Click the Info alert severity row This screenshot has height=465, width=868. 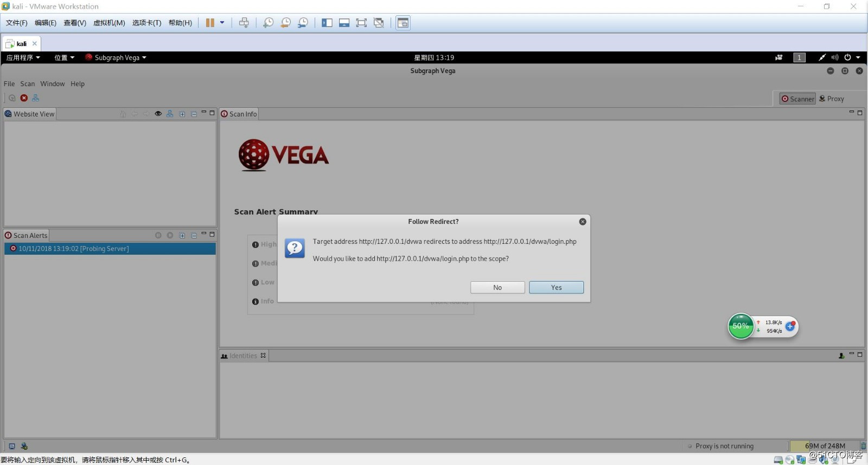(263, 301)
